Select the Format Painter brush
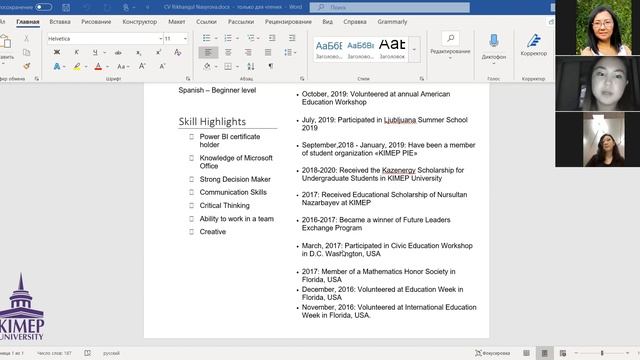Image resolution: width=640 pixels, height=360 pixels. (27, 66)
